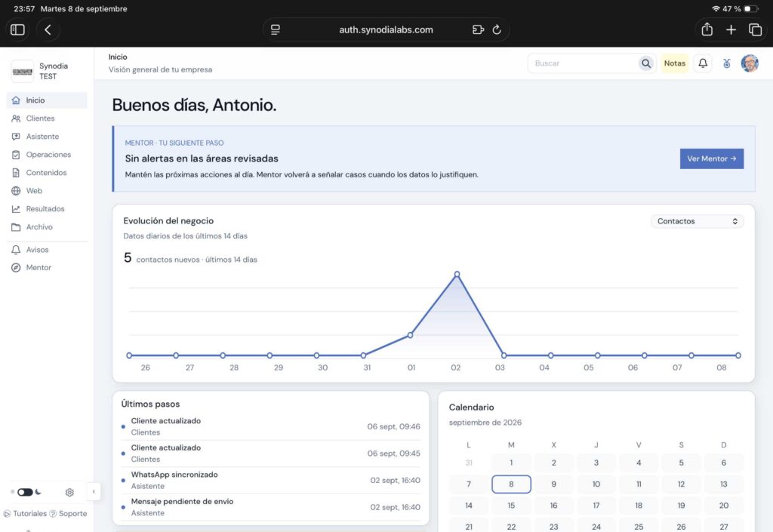Select day 1 in the calendar
Viewport: 773px width, 532px height.
click(511, 463)
